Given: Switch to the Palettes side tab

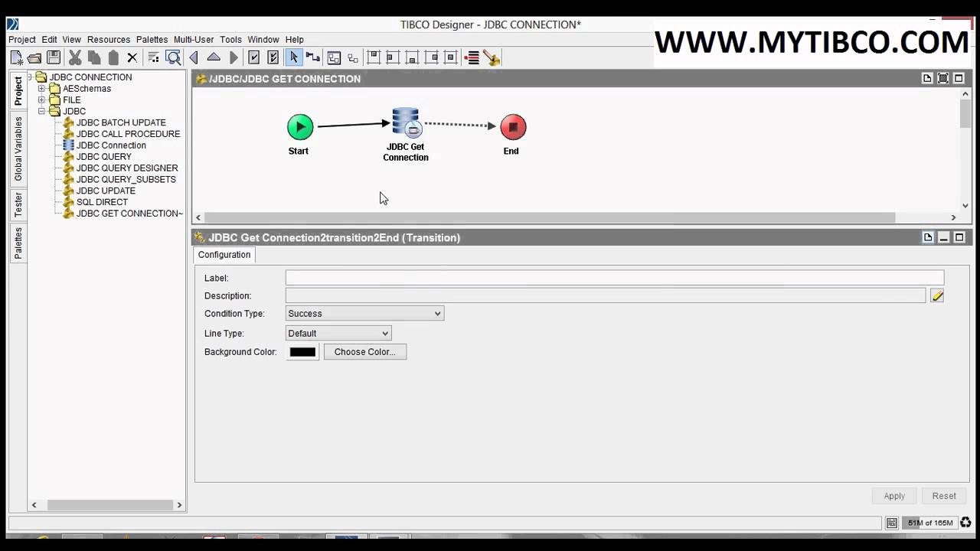Looking at the screenshot, I should pos(18,243).
